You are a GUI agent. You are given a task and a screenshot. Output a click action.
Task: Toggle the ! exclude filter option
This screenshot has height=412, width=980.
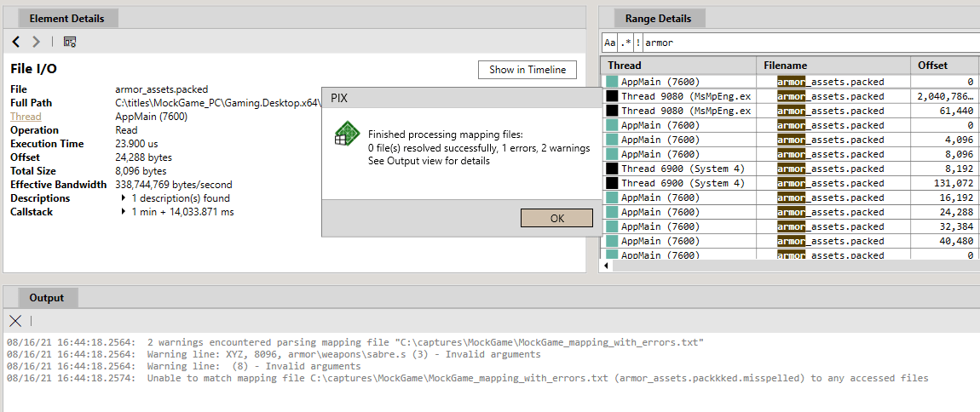pyautogui.click(x=637, y=43)
